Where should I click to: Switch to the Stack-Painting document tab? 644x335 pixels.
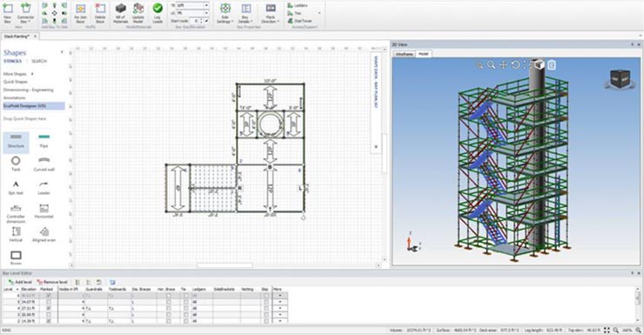(x=17, y=37)
